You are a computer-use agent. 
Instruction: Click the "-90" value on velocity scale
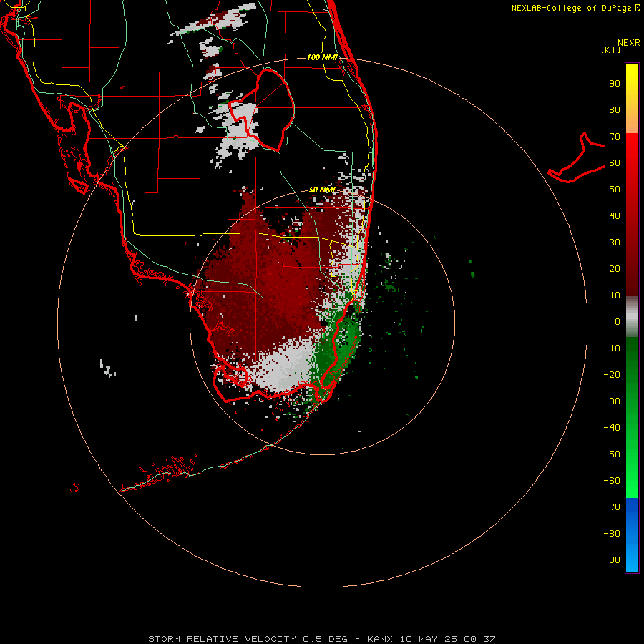click(x=612, y=560)
